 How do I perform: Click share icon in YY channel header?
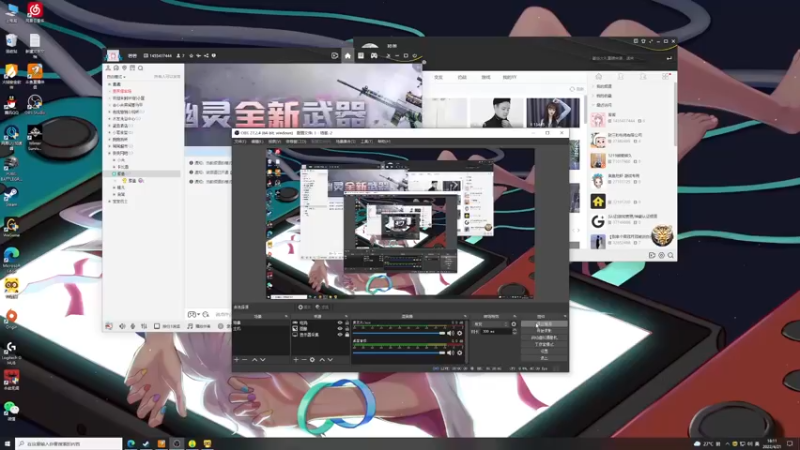coord(206,56)
